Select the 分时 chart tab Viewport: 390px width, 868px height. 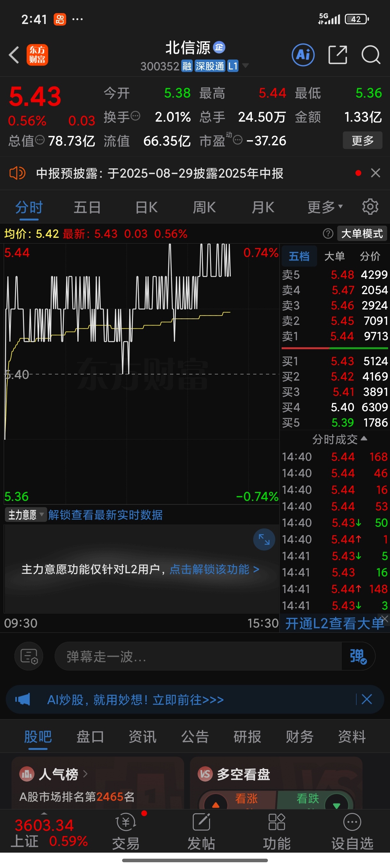[29, 207]
